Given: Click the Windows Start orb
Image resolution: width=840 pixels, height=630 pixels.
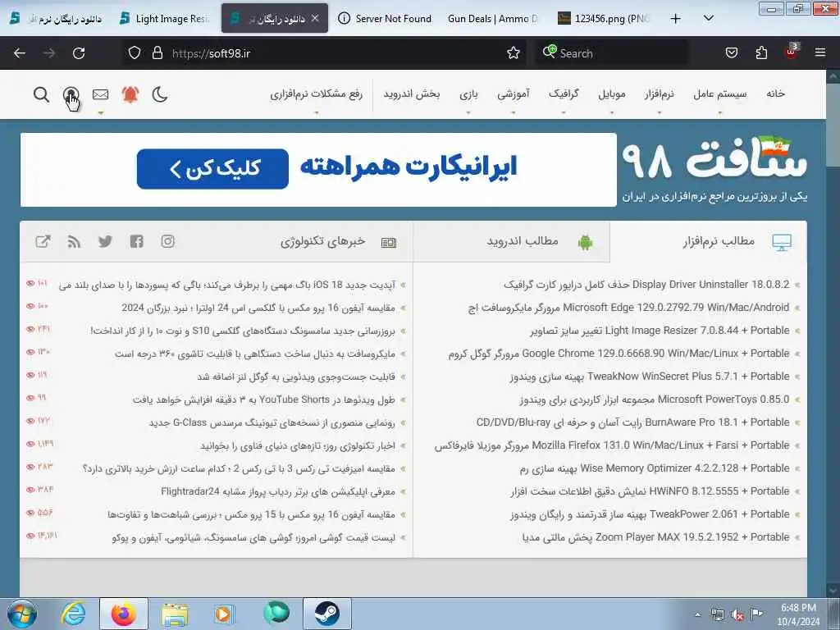Looking at the screenshot, I should pos(21,614).
